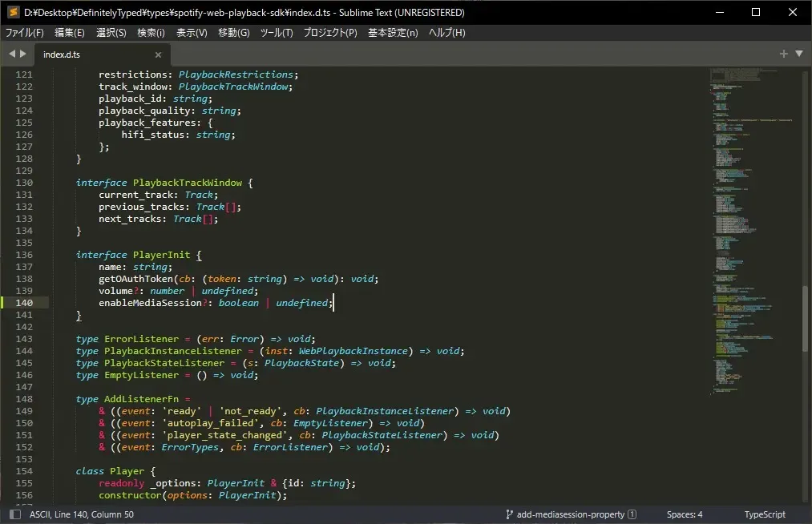Click the 'autoplay_failed' string literal
Image resolution: width=812 pixels, height=524 pixels.
pos(210,423)
